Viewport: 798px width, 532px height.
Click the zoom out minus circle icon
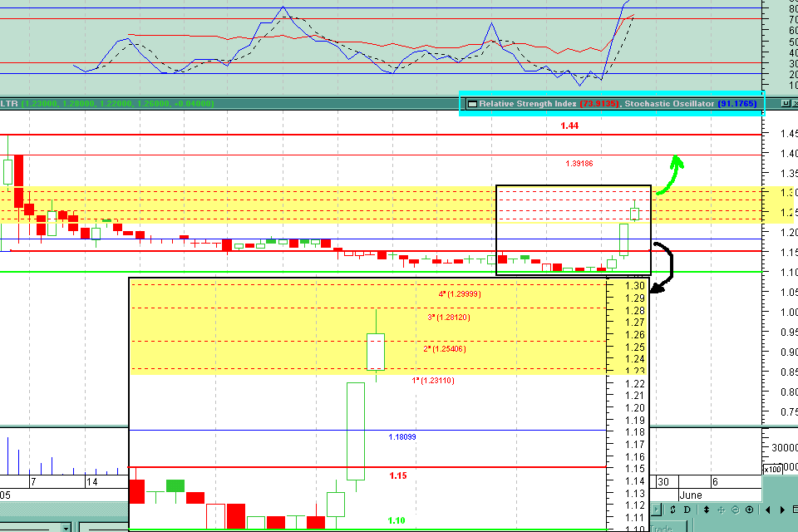736,510
